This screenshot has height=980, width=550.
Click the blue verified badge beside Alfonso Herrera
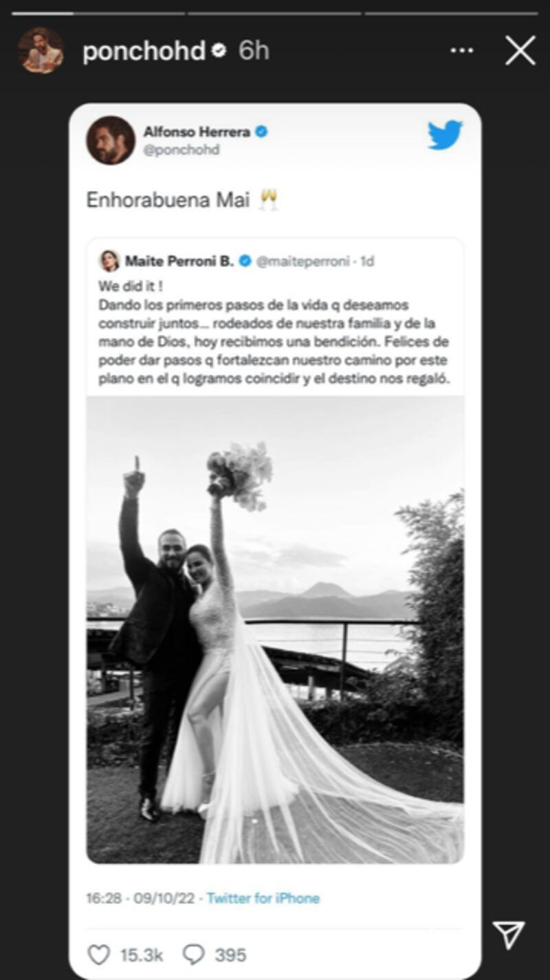(261, 131)
